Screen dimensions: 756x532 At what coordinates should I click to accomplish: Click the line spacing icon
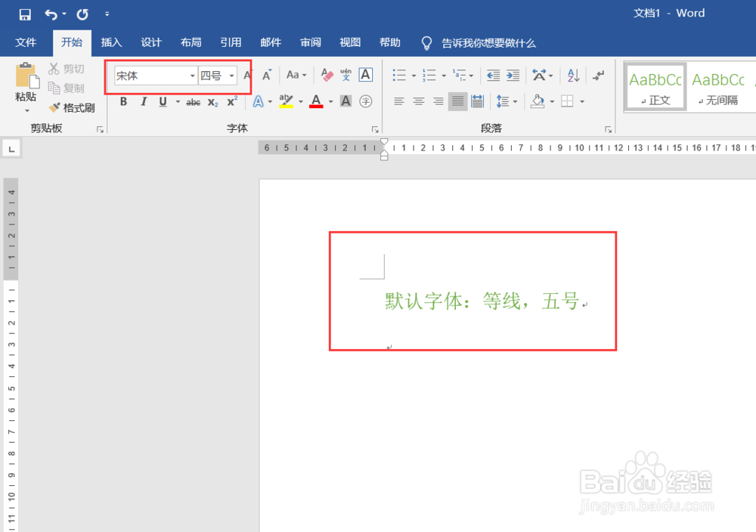(x=503, y=101)
